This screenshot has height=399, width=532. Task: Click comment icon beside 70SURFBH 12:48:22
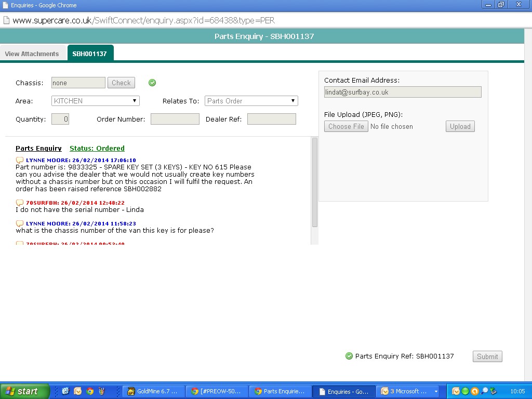[20, 203]
